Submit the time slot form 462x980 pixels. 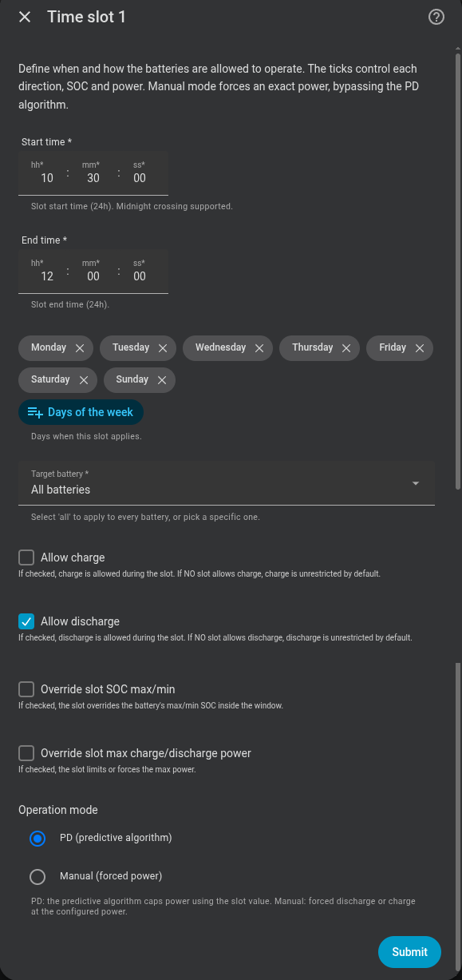(x=409, y=951)
